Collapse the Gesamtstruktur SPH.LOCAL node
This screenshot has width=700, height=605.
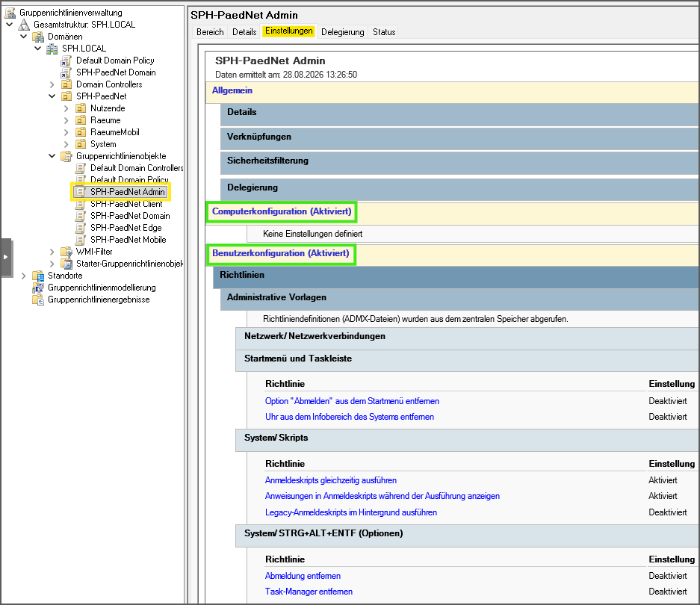pos(10,25)
